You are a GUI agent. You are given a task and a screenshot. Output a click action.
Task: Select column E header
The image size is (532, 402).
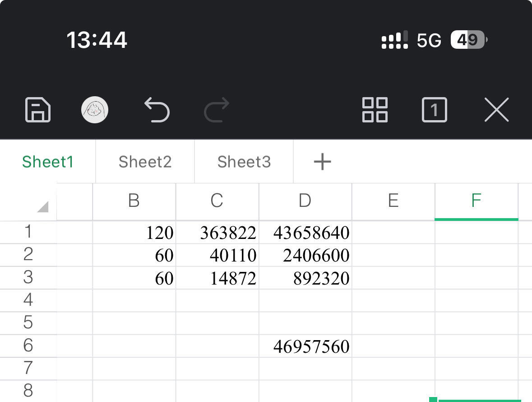(x=393, y=201)
